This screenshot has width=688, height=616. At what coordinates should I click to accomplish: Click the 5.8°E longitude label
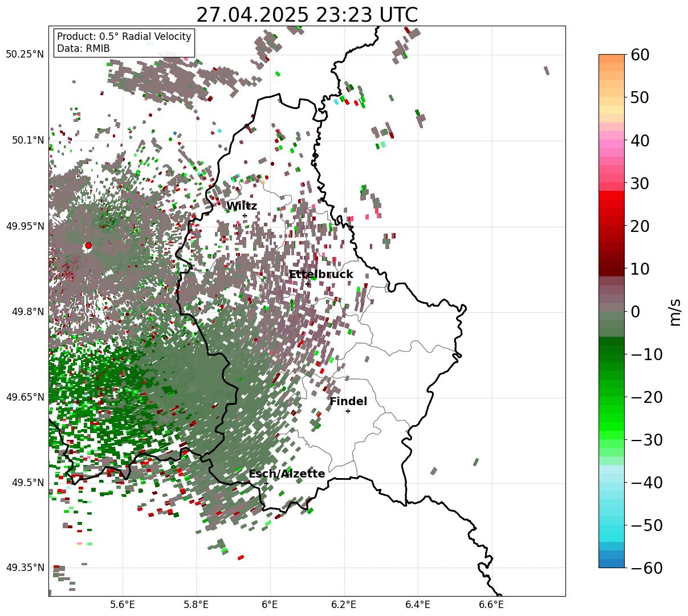point(197,605)
